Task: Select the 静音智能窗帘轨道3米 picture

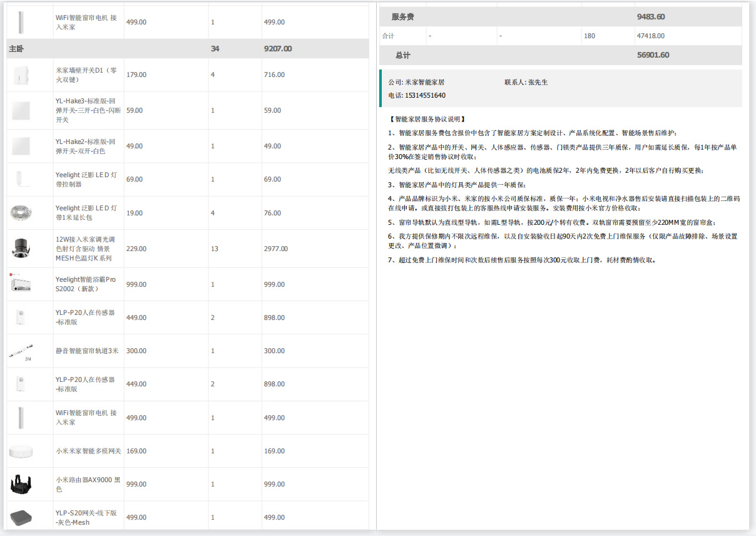Action: [x=21, y=351]
